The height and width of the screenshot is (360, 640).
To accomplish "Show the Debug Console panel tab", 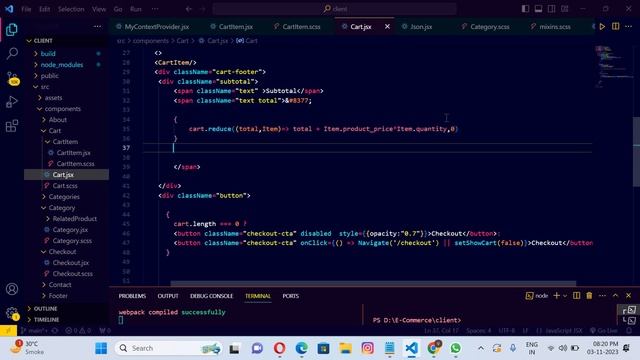I will 211,296.
